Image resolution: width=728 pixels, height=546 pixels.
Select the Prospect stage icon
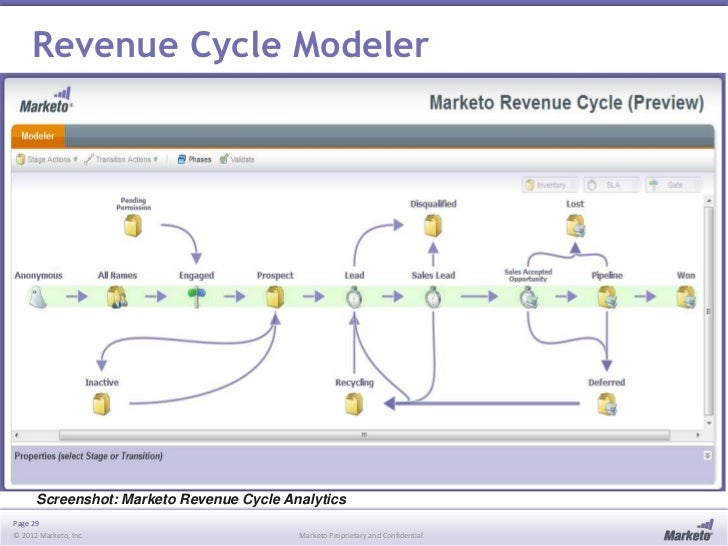click(275, 297)
